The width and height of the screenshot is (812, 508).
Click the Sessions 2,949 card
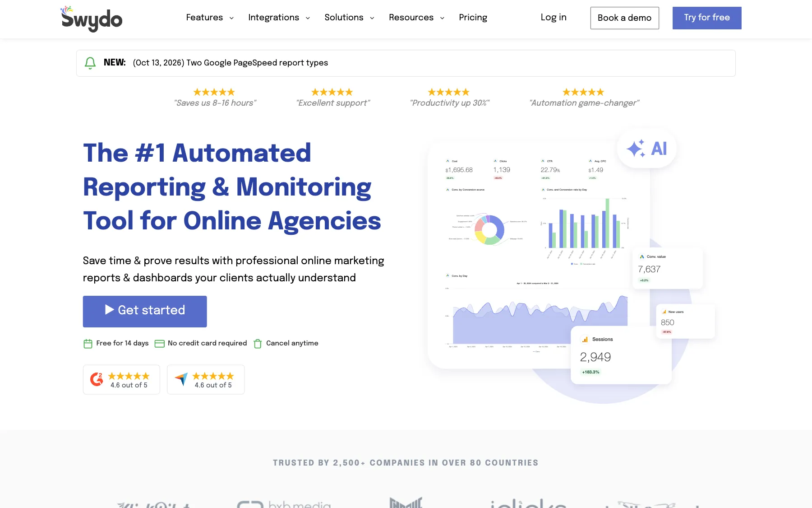tap(621, 355)
